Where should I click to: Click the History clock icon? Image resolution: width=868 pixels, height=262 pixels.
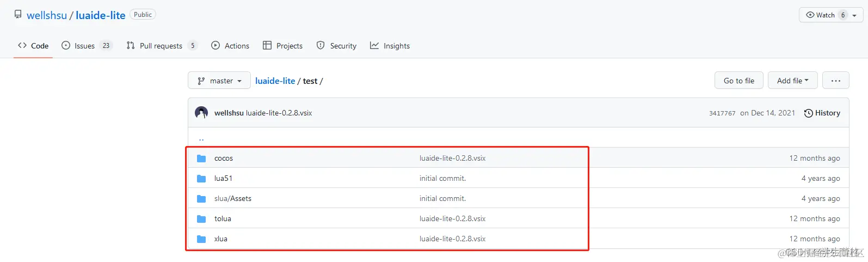coord(809,113)
